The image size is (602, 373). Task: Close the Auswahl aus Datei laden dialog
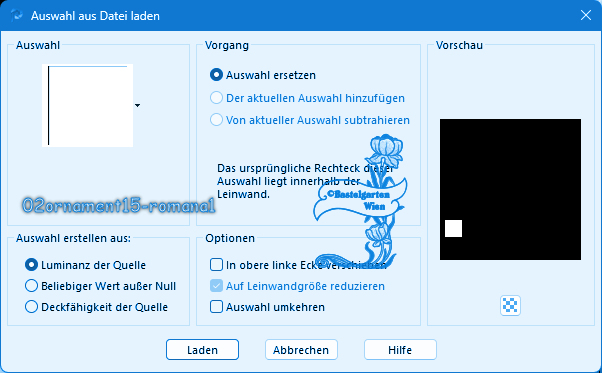(x=585, y=15)
